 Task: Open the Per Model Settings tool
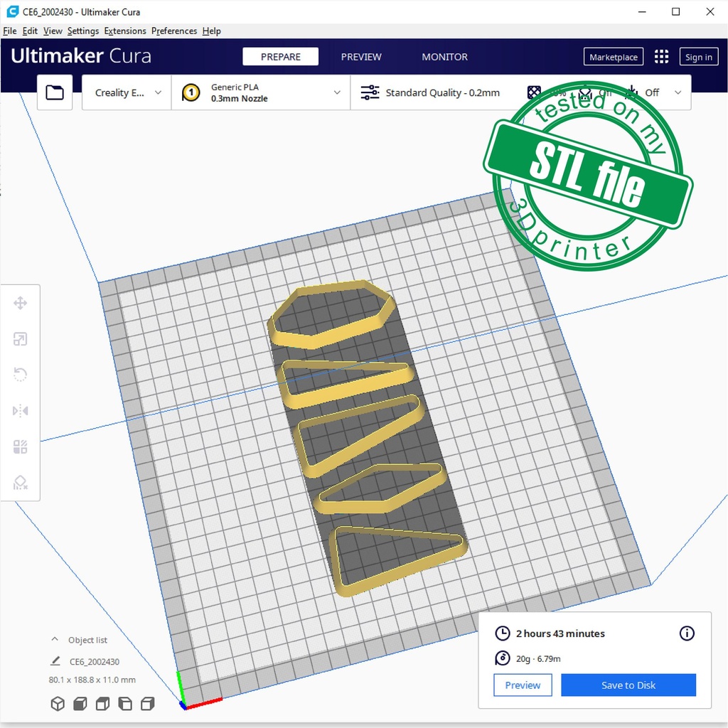pos(20,447)
